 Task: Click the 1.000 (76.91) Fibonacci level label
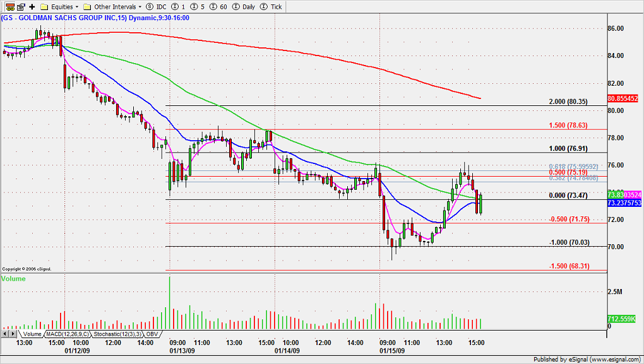click(568, 148)
